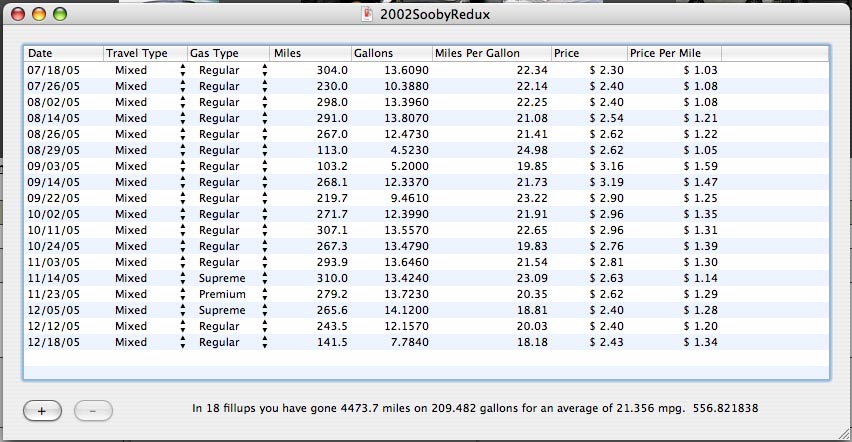Click the Price column header

pos(589,53)
